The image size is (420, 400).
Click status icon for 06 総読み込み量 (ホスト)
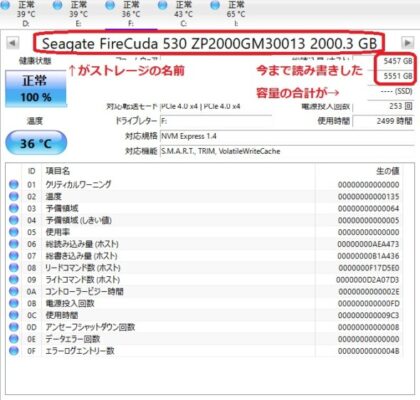click(14, 244)
